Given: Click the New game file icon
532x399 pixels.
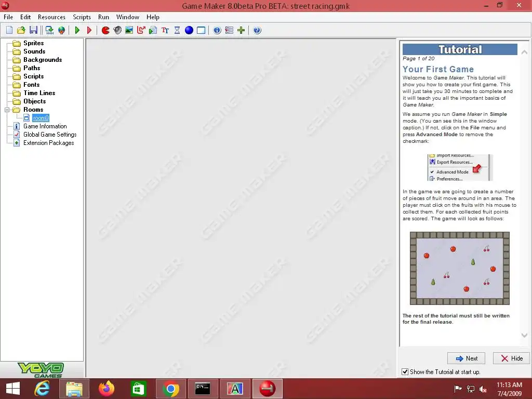Looking at the screenshot, I should tap(9, 30).
